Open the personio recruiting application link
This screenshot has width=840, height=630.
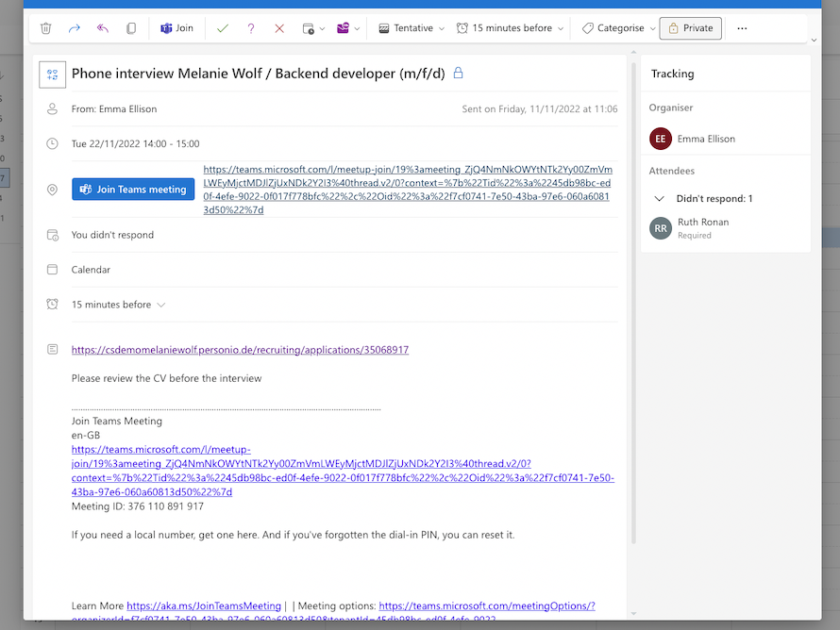(240, 350)
